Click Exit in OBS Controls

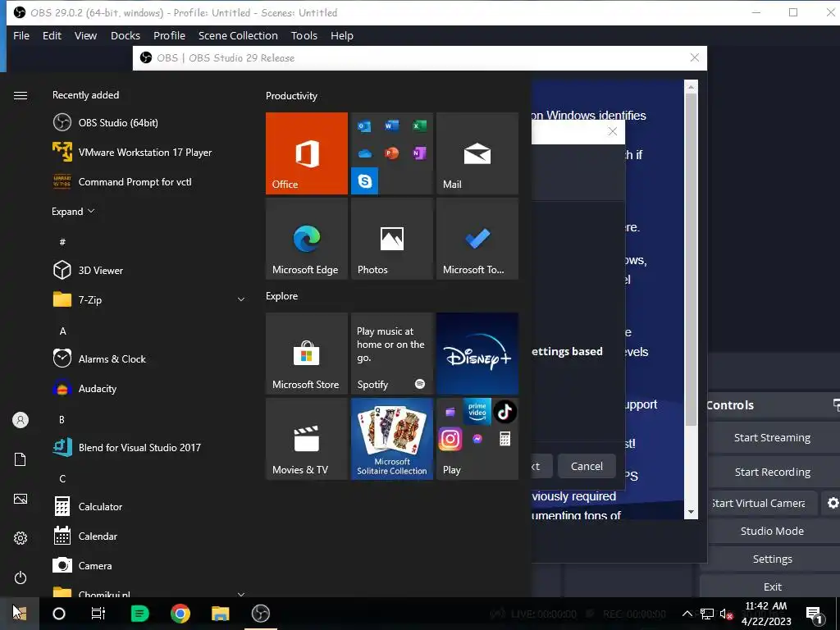772,587
